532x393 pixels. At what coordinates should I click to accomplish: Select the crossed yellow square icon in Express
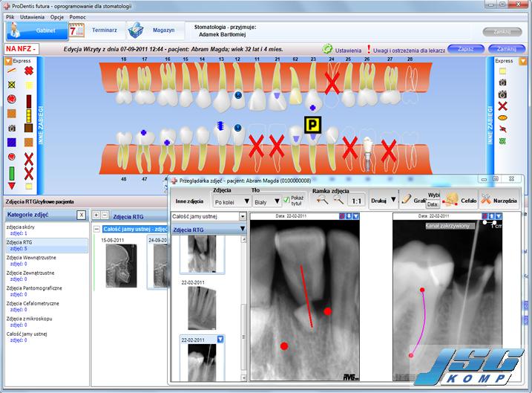pos(12,85)
